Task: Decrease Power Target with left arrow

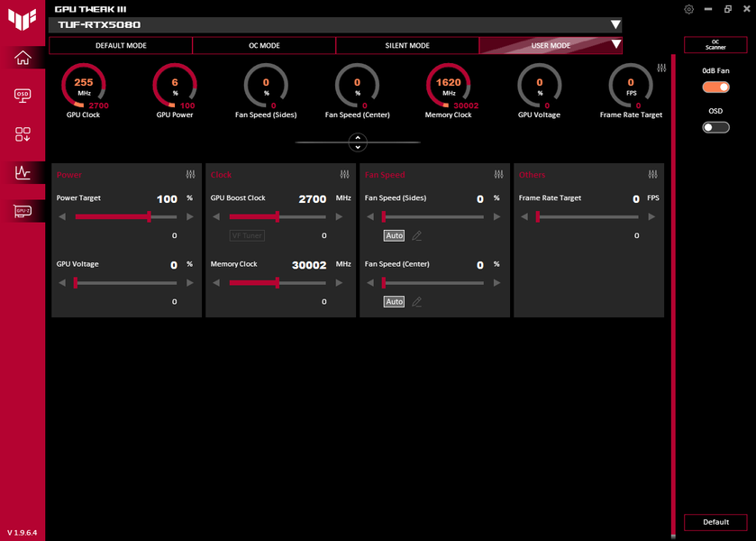Action: tap(62, 216)
